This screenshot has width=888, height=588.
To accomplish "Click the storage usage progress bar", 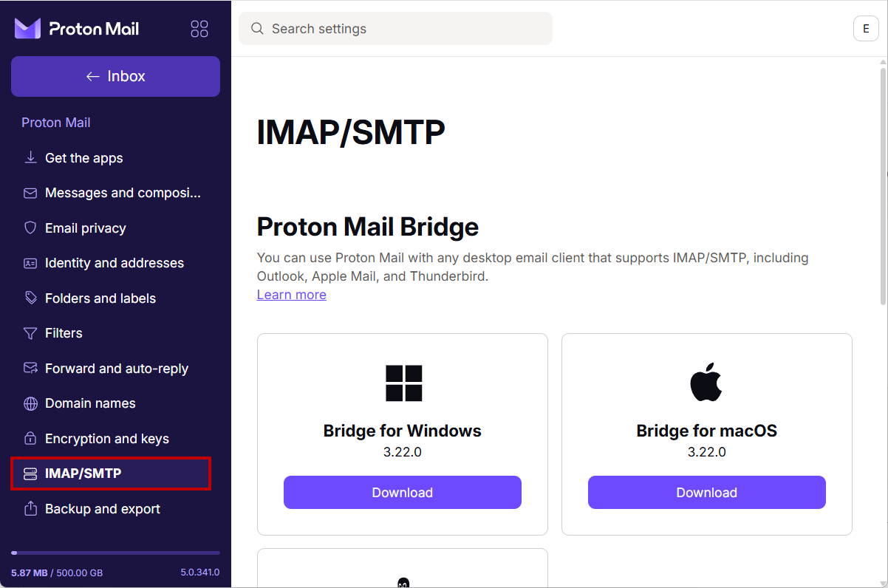I will pyautogui.click(x=115, y=553).
